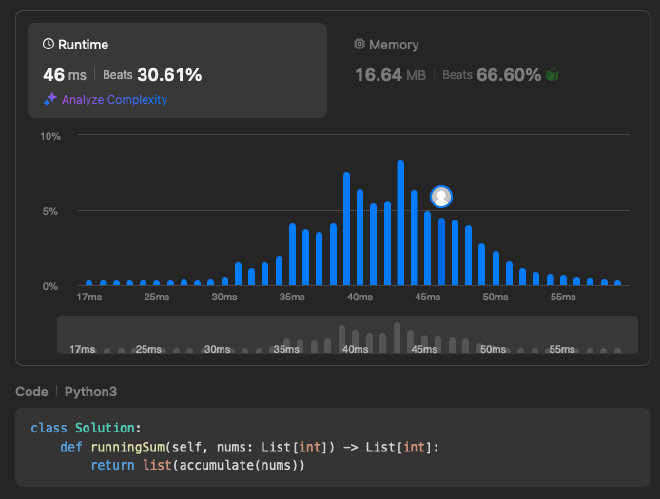Click the user avatar marker on the chart

tap(441, 196)
